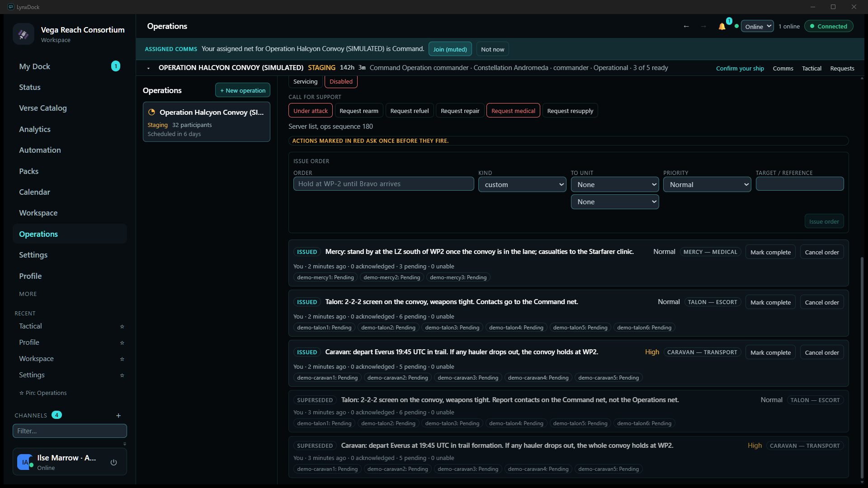Click the Order text input field
Screen dimensions: 868x488
(383, 184)
